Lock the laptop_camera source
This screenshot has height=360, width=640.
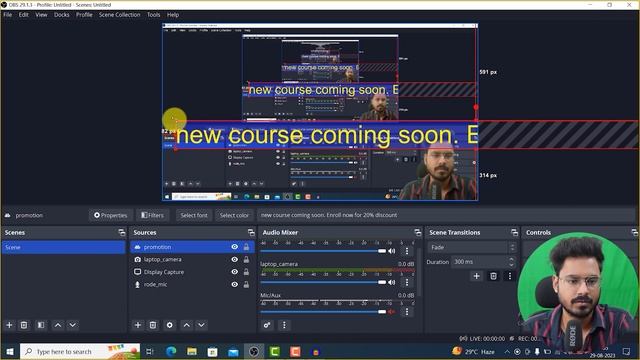(247, 259)
